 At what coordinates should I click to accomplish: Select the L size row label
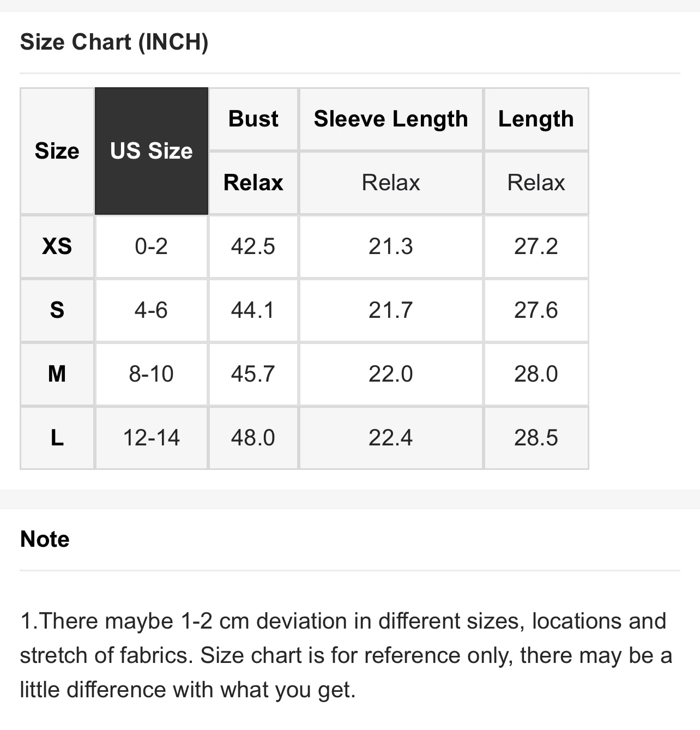pos(57,438)
